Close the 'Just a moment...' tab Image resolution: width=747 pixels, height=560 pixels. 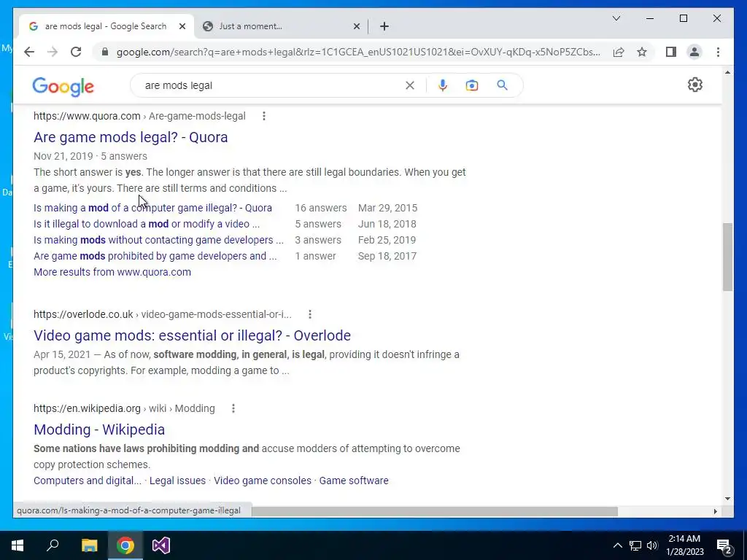pos(356,26)
